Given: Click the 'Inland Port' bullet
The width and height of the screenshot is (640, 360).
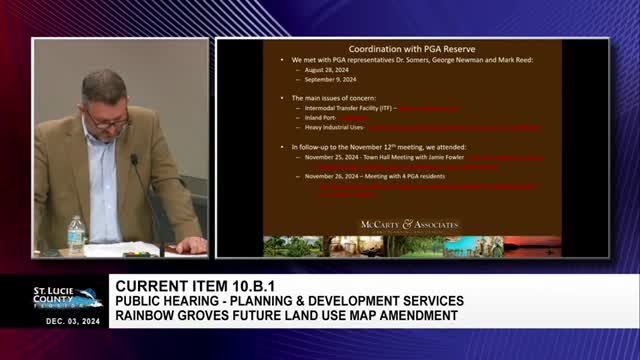Looking at the screenshot, I should pyautogui.click(x=320, y=118).
